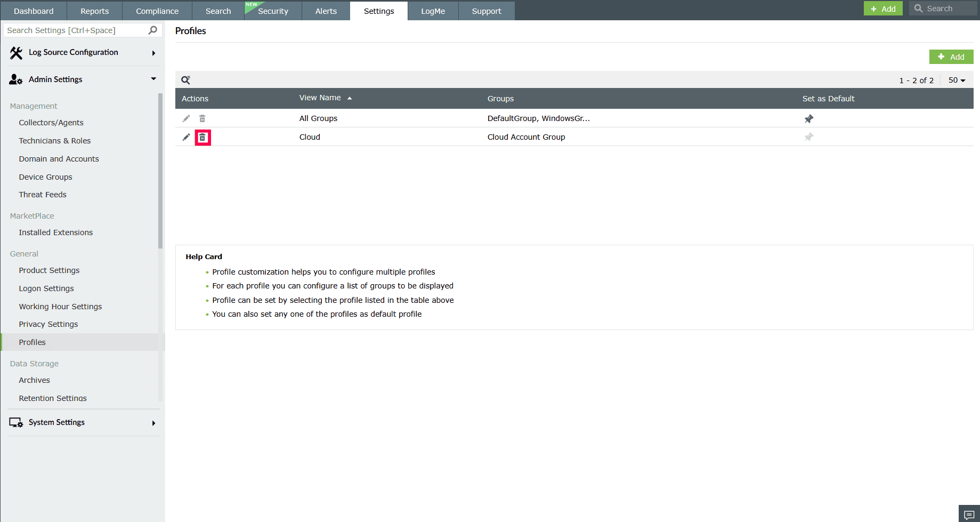The image size is (980, 522).
Task: Click the top bar Add button
Action: tap(883, 9)
